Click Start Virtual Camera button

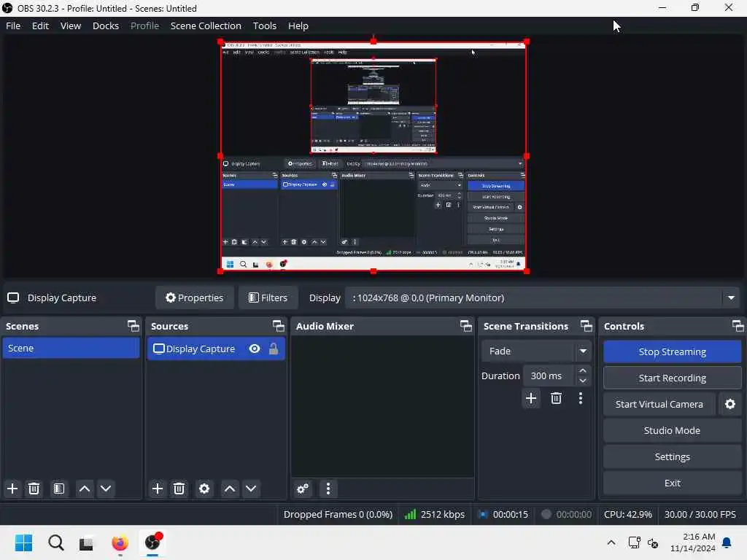click(x=659, y=404)
